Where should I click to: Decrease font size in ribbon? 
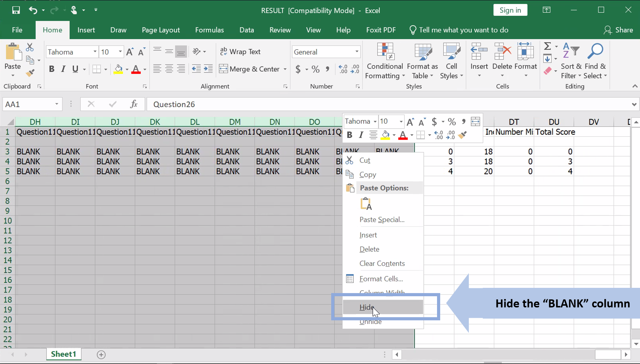[141, 52]
